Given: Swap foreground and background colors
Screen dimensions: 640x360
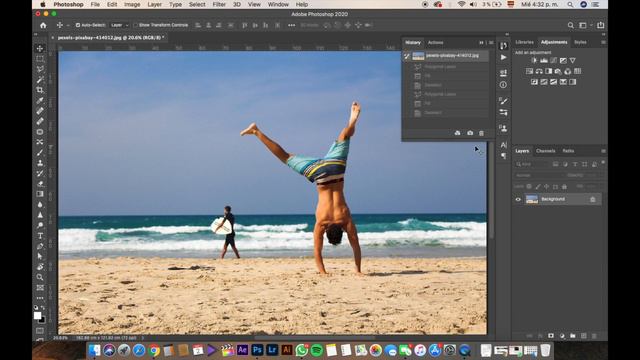Looking at the screenshot, I should click(x=43, y=308).
